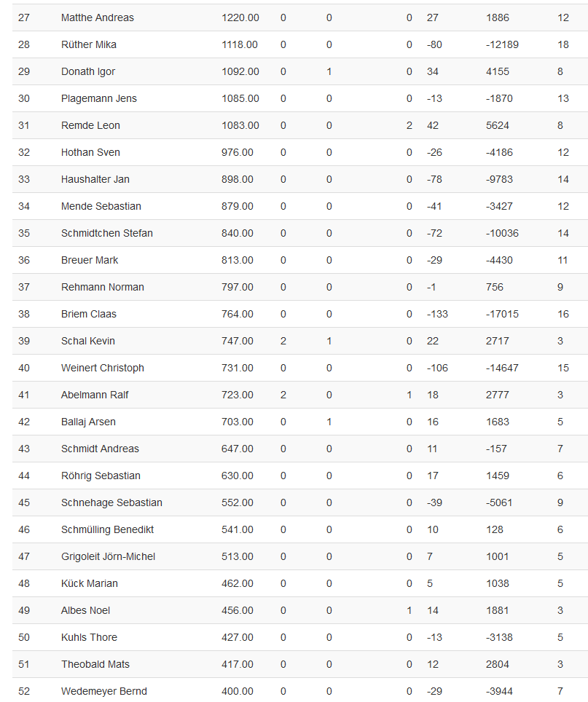Image resolution: width=588 pixels, height=702 pixels.
Task: Click the name Albes Noel
Action: 86,610
